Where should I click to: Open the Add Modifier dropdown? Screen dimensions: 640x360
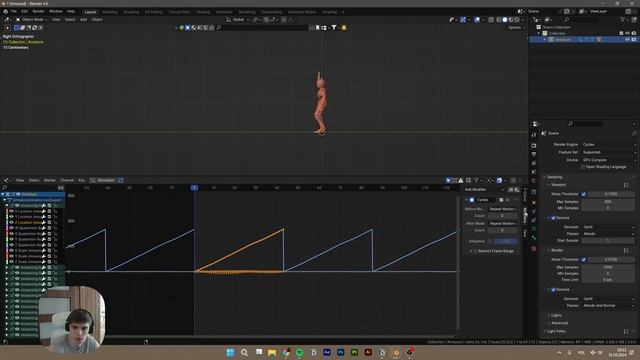point(484,190)
